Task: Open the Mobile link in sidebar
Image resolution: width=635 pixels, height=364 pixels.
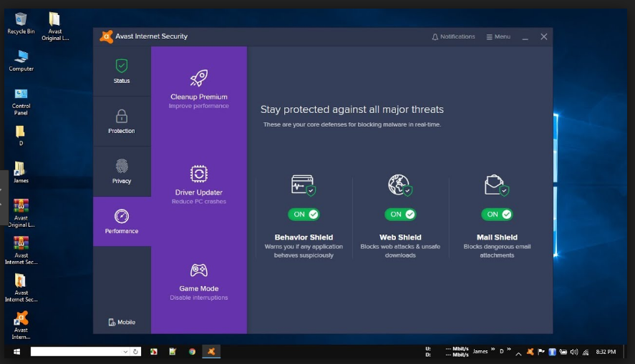Action: [122, 323]
